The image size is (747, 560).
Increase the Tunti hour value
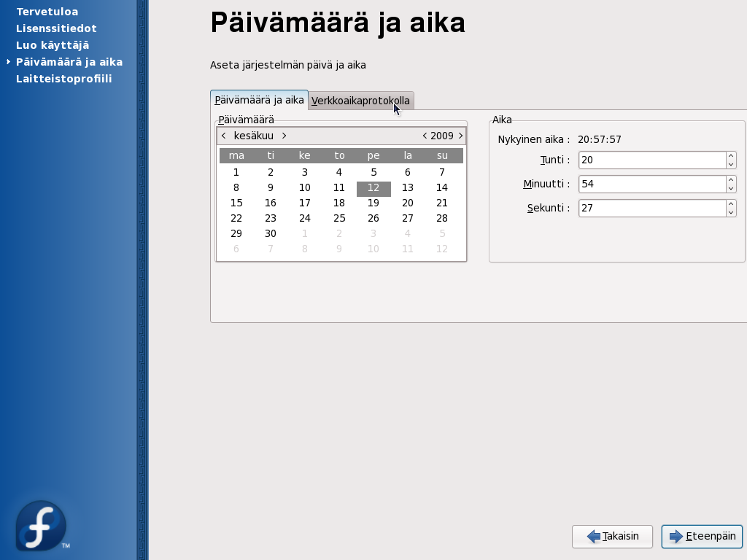(731, 156)
